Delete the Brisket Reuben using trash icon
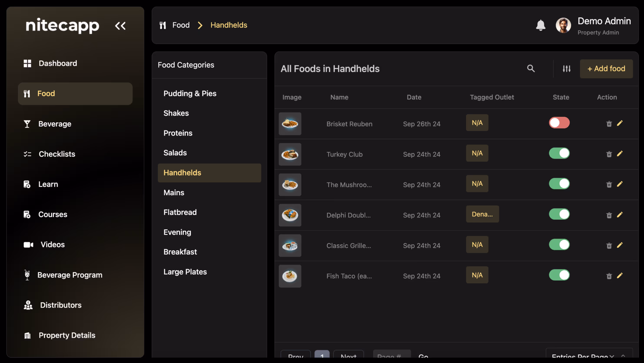Viewport: 644px width, 363px height. [x=609, y=124]
